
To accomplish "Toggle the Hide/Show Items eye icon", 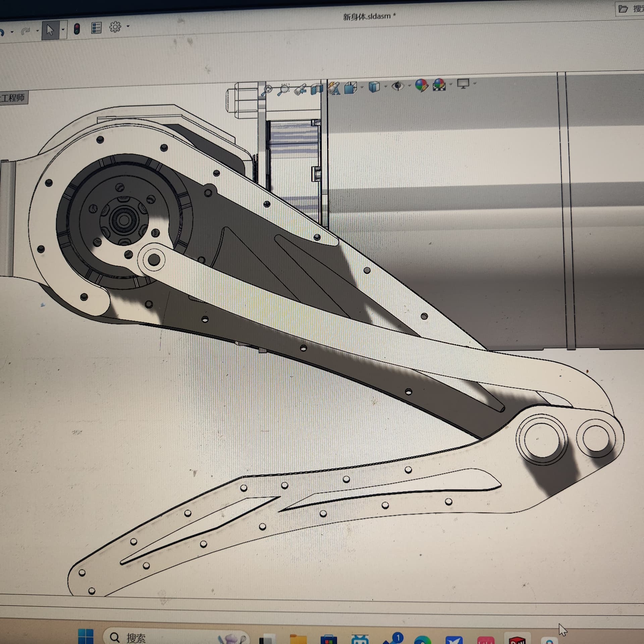I will click(x=398, y=86).
